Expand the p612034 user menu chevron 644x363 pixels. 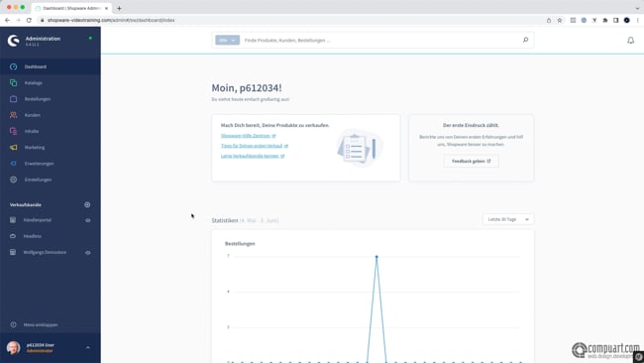pos(88,348)
